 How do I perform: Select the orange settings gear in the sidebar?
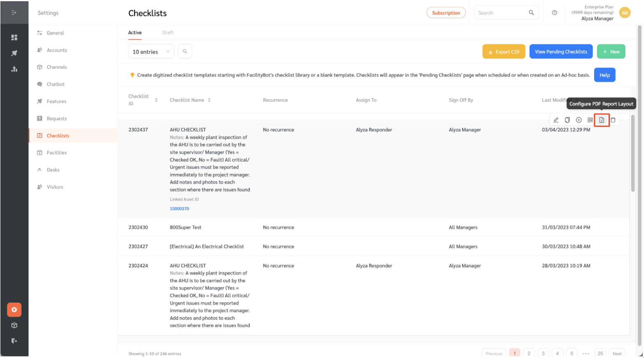[14, 310]
